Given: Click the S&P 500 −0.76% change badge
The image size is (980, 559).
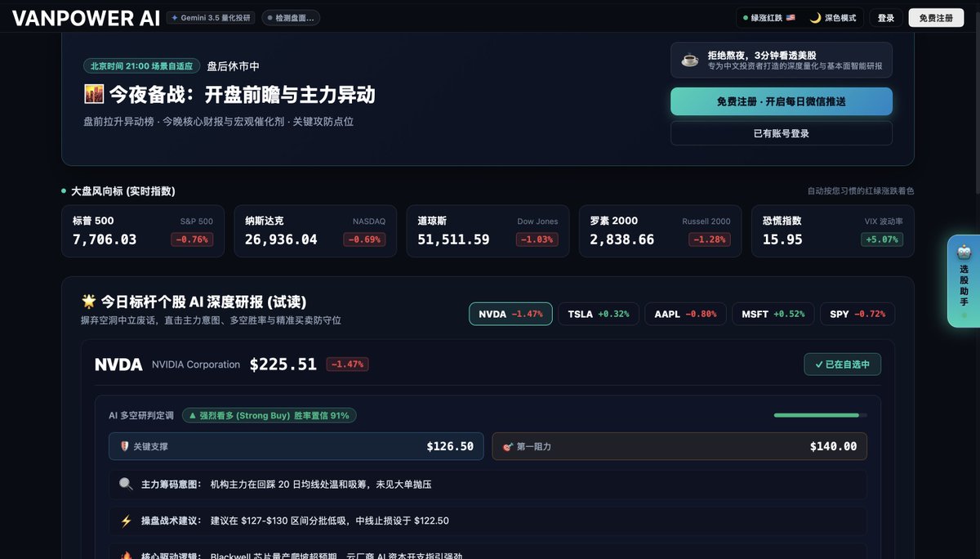Looking at the screenshot, I should (x=192, y=239).
